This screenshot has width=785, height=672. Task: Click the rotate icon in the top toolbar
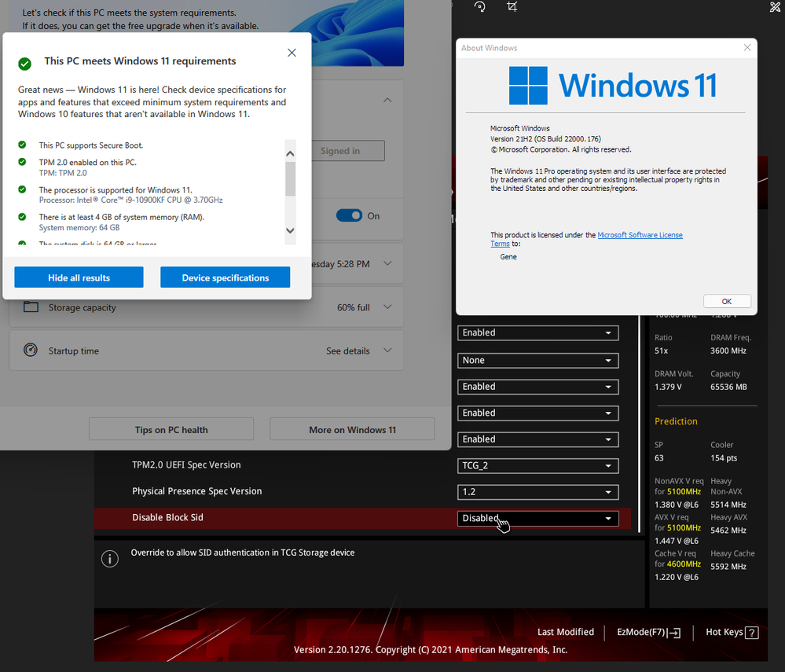pyautogui.click(x=479, y=6)
